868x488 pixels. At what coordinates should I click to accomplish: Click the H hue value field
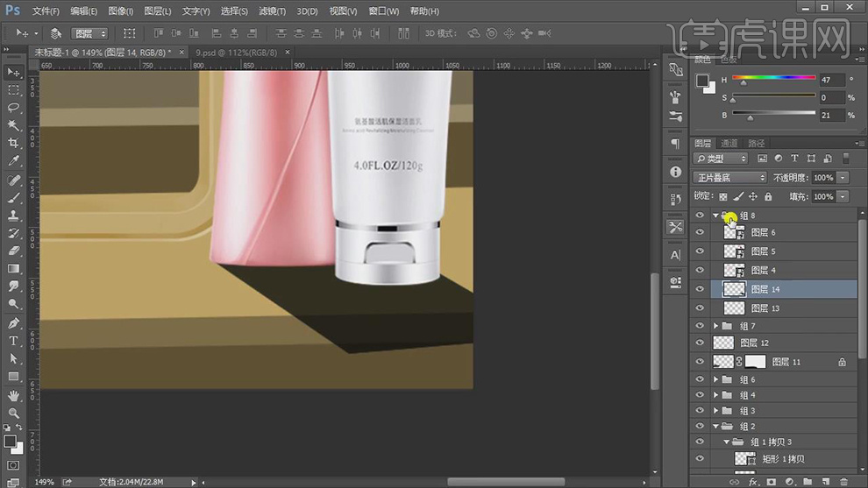pos(830,81)
